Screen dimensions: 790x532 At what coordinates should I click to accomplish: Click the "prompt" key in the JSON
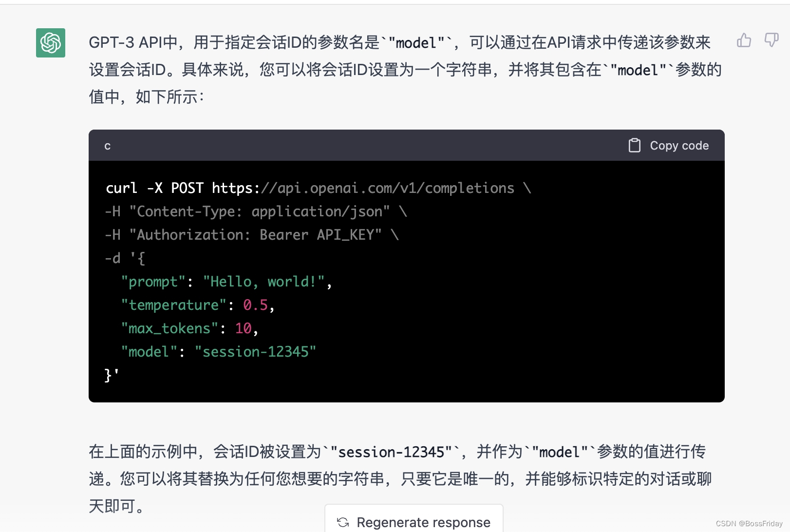(x=153, y=282)
